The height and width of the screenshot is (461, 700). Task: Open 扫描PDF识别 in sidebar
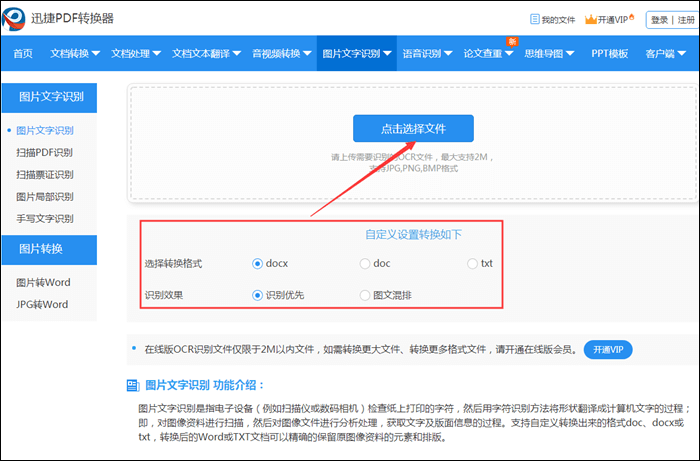pyautogui.click(x=45, y=153)
